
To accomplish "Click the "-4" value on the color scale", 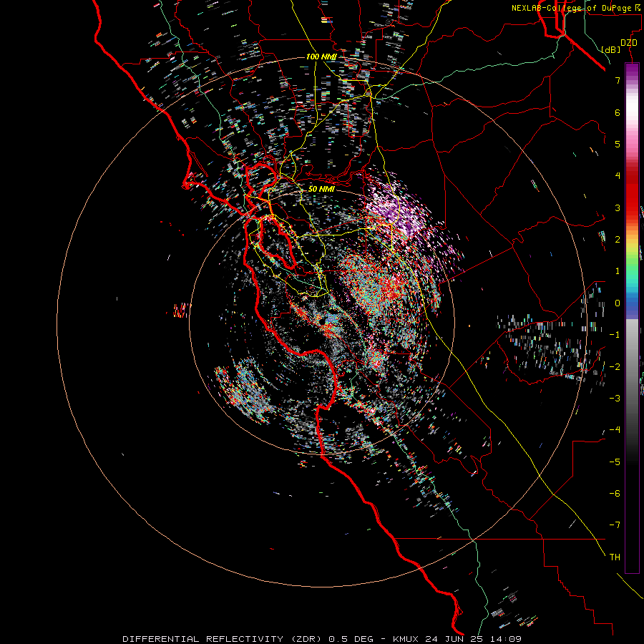I will (615, 430).
